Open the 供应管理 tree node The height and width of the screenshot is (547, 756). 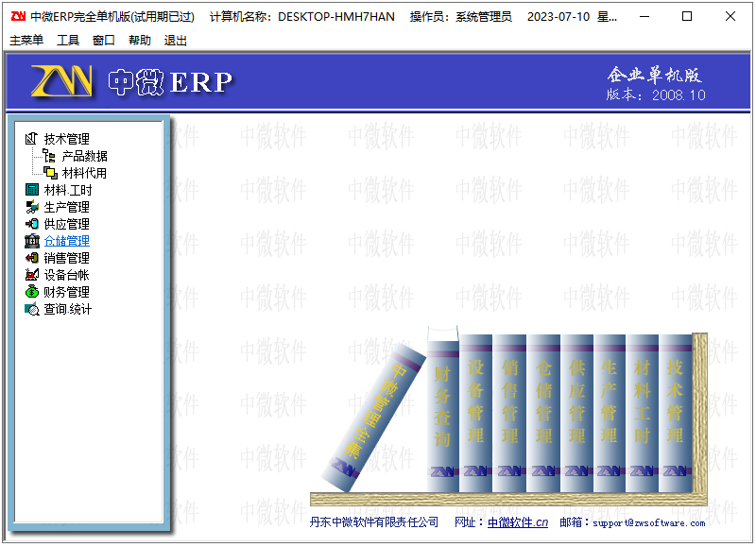(66, 224)
